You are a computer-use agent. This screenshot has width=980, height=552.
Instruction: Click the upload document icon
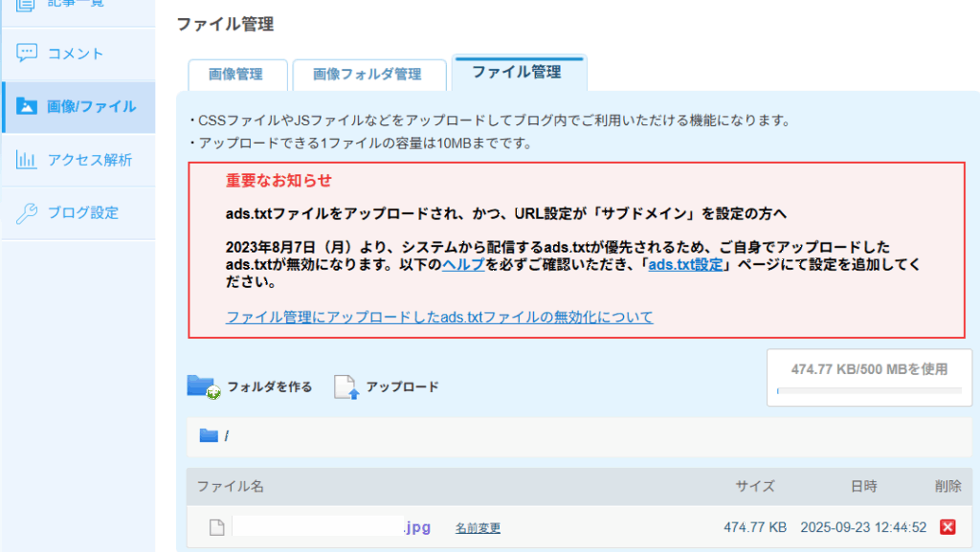(x=345, y=386)
